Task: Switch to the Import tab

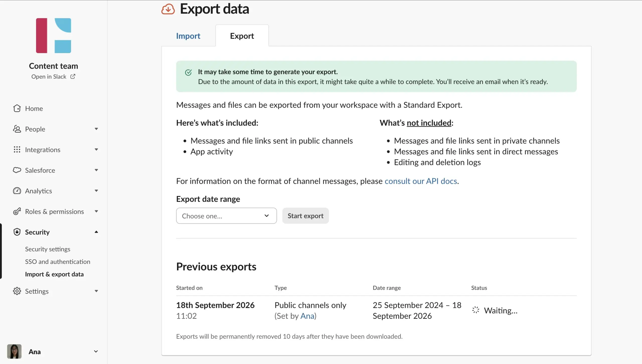Action: (188, 36)
